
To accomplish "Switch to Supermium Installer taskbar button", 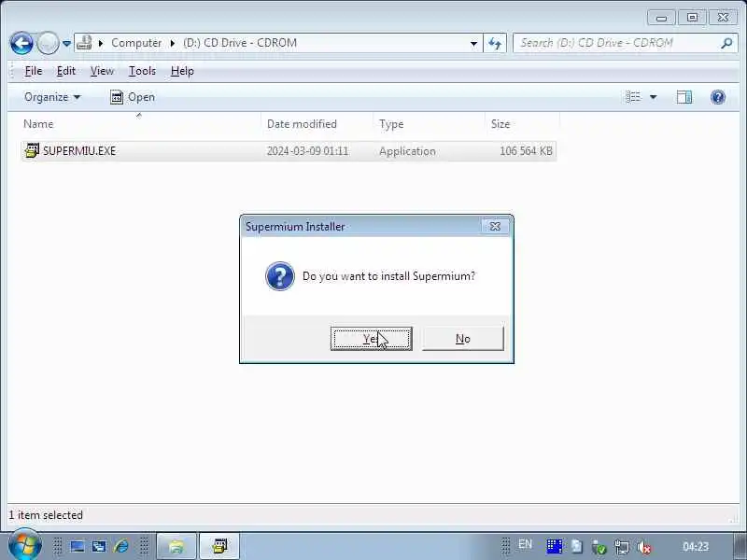I will tap(219, 546).
